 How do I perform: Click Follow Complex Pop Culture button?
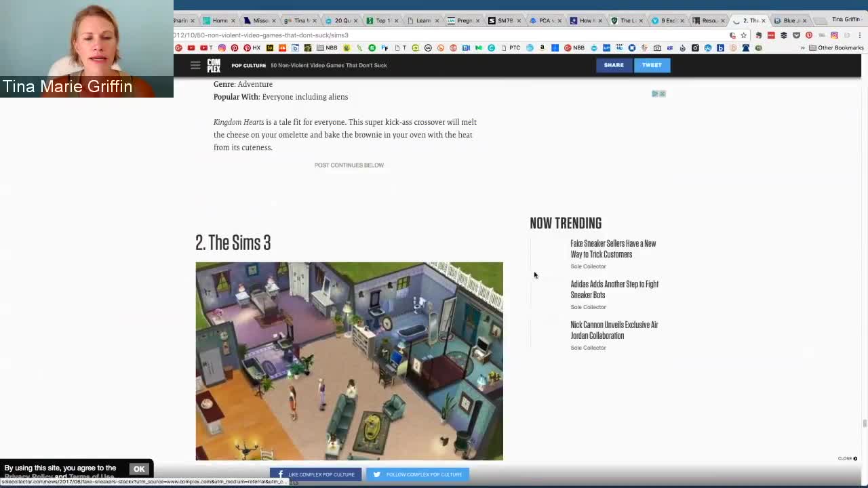coord(417,474)
